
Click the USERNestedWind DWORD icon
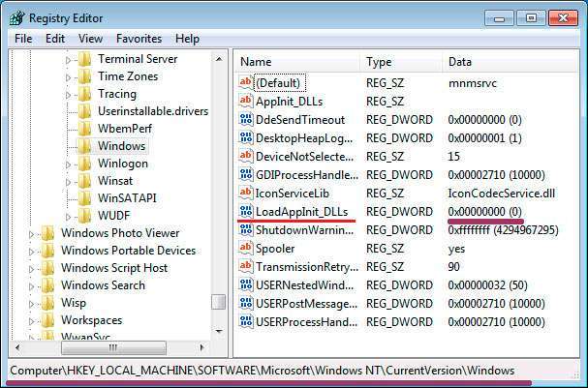246,284
